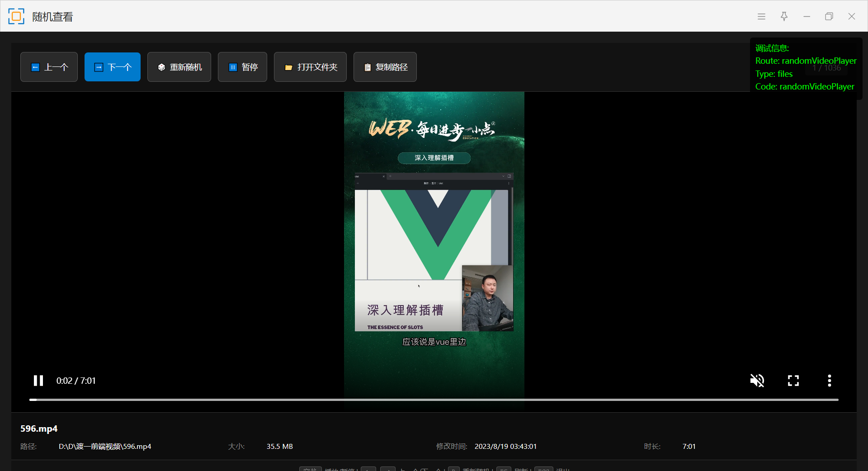Pin the window on top

[784, 16]
